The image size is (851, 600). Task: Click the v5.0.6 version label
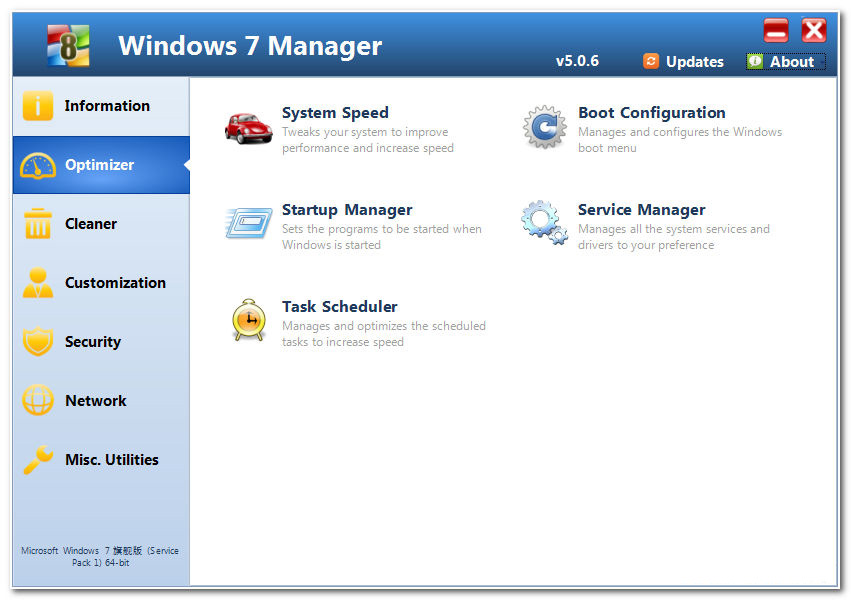click(x=577, y=61)
